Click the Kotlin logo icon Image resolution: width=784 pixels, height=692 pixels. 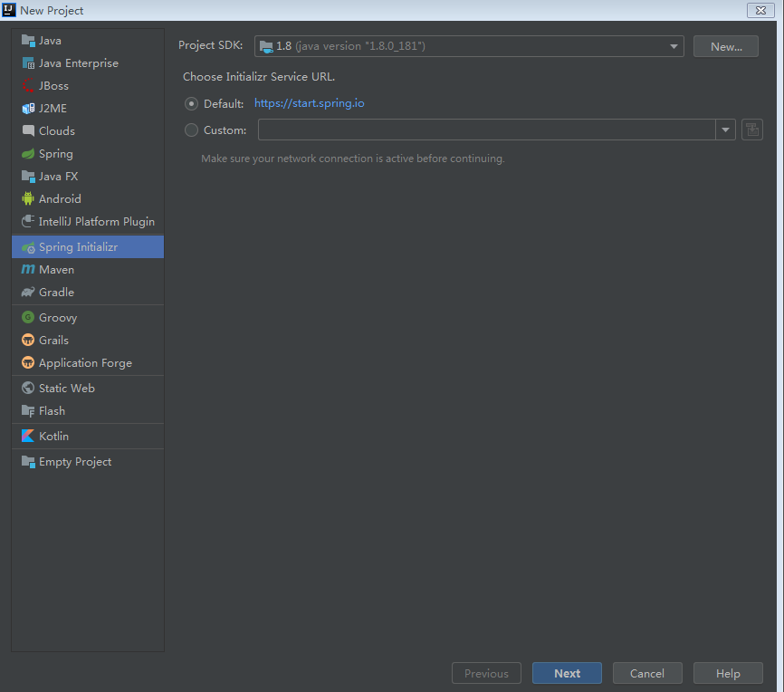[28, 436]
